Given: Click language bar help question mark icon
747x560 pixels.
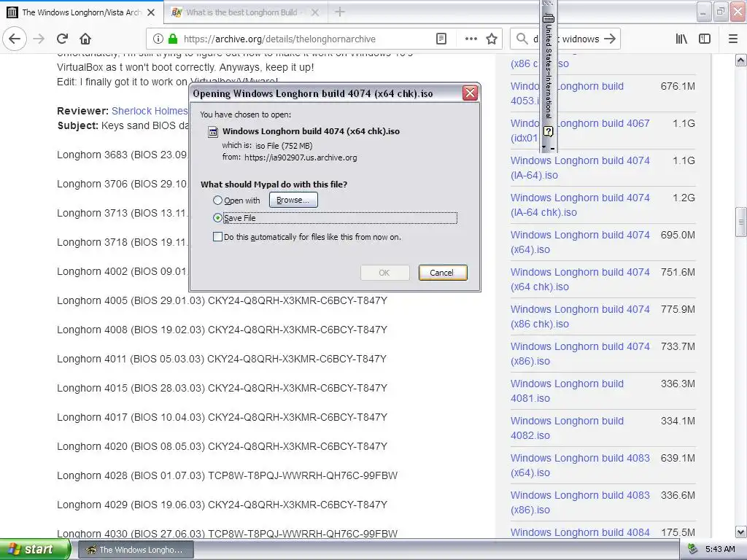Looking at the screenshot, I should [x=549, y=131].
